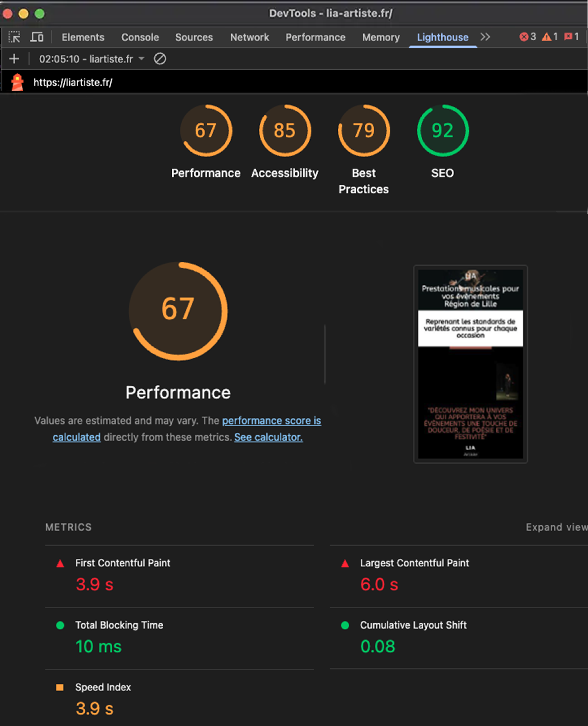
Task: Click the Lighthouse logo icon
Action: [17, 82]
